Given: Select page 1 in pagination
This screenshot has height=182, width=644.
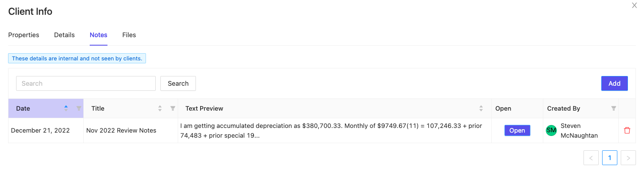Looking at the screenshot, I should pos(610,158).
